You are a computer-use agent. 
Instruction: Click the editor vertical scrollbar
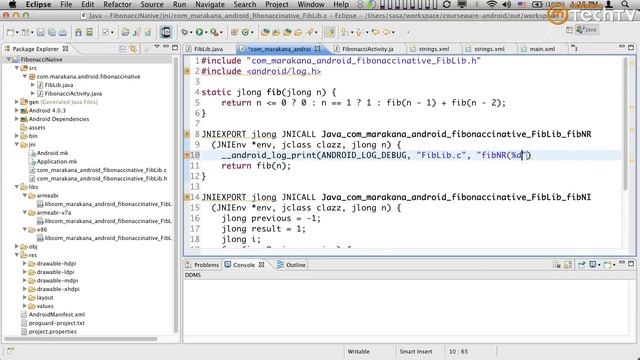[x=625, y=124]
